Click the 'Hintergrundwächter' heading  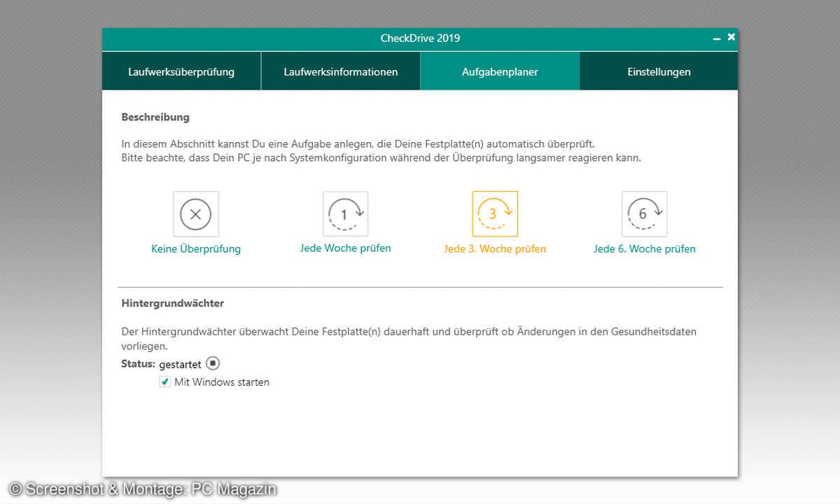point(173,303)
